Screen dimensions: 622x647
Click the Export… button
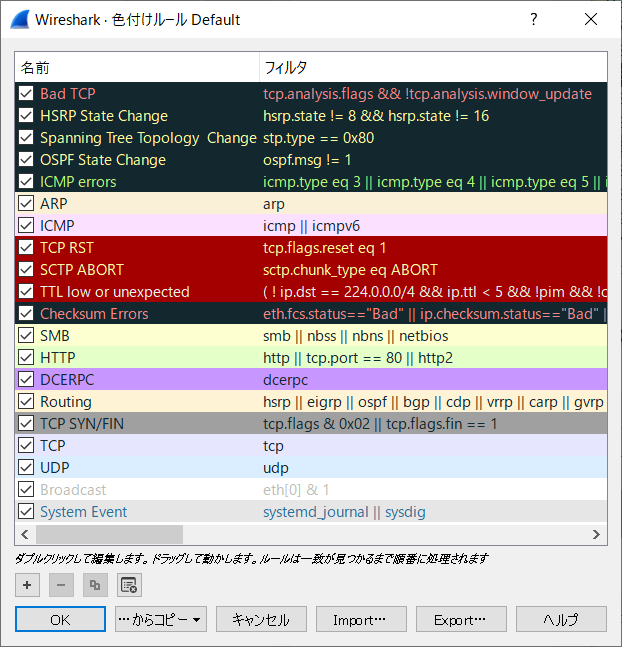(x=461, y=619)
